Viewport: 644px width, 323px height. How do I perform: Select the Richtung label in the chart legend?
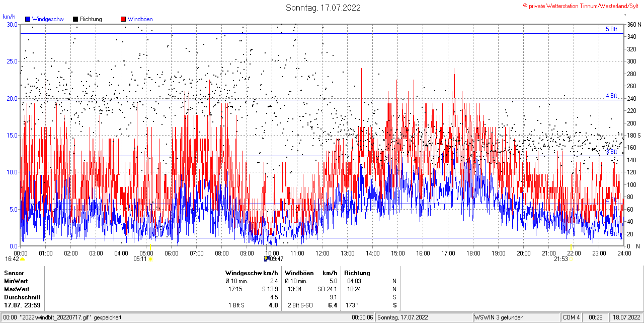click(91, 19)
